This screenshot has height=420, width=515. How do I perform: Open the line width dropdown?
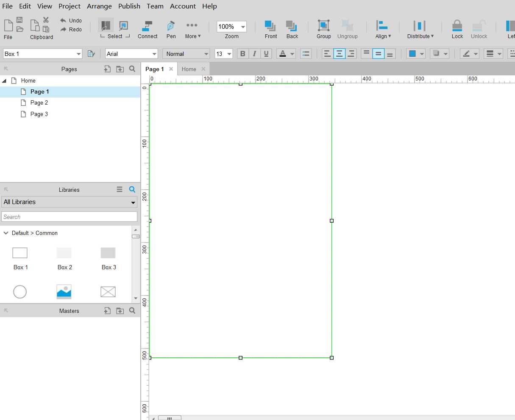(x=493, y=54)
